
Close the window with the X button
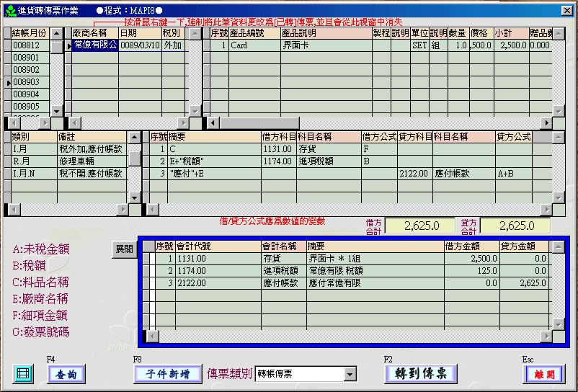(x=566, y=9)
